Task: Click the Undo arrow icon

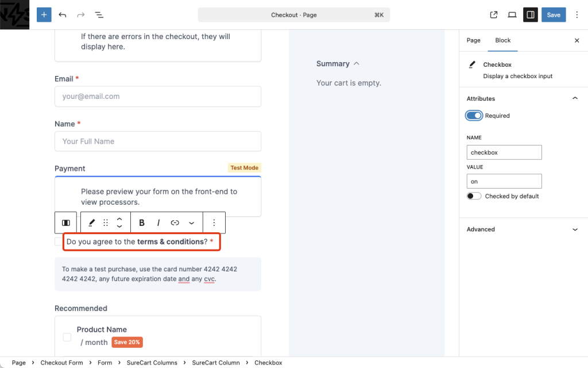Action: click(63, 14)
